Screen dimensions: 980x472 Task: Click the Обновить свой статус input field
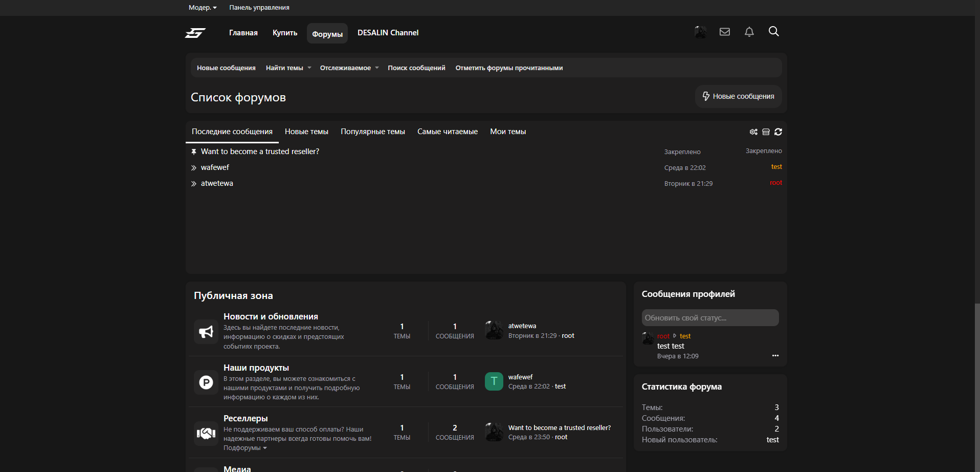click(x=709, y=318)
